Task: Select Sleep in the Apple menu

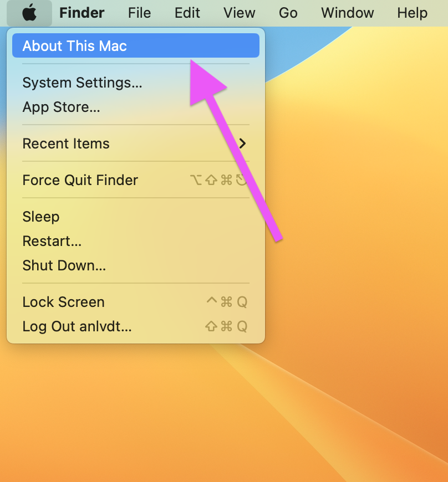Action: coord(136,217)
